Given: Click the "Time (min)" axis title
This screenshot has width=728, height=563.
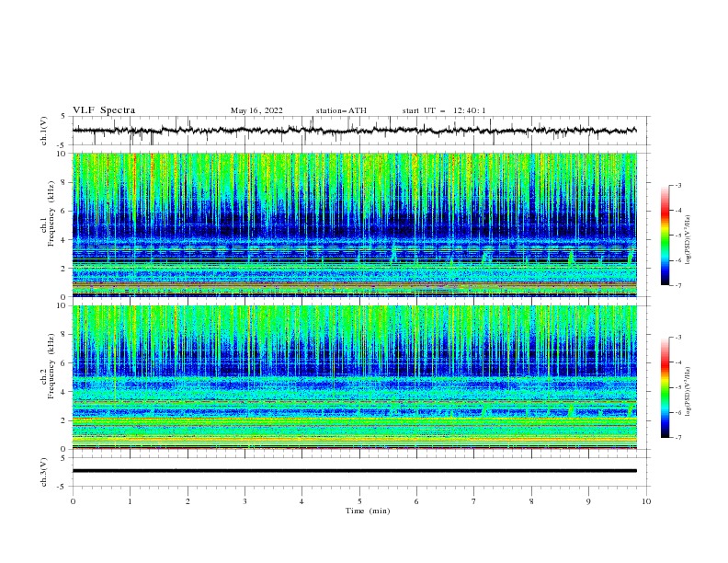Looking at the screenshot, I should point(368,511).
